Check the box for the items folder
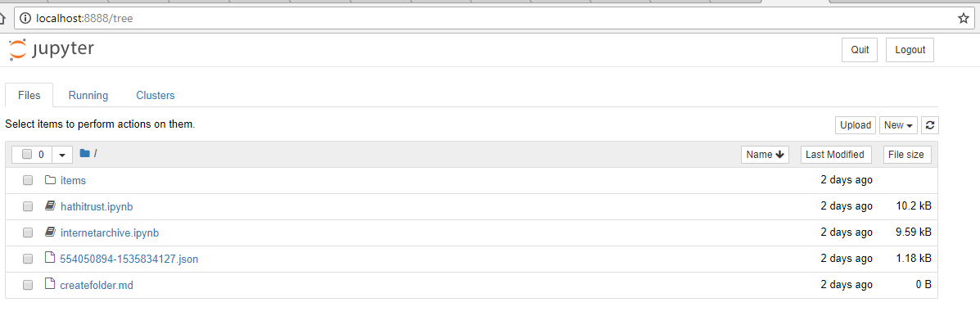 click(28, 180)
